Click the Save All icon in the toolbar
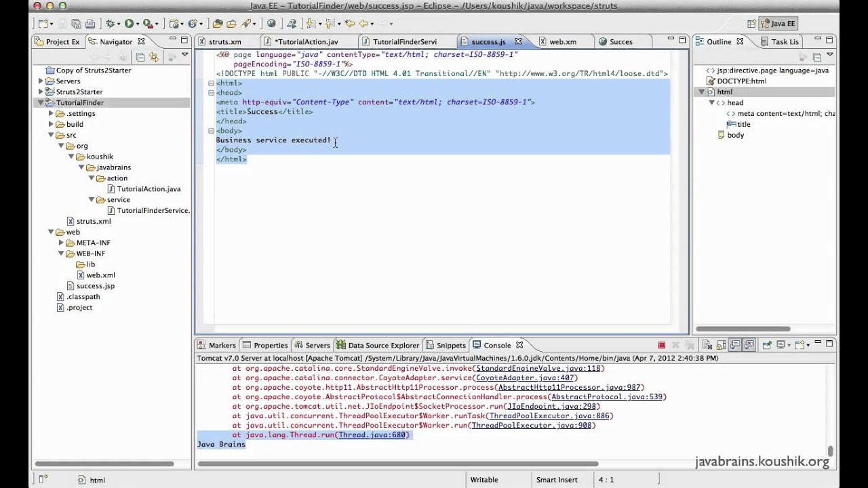The width and height of the screenshot is (868, 488). pyautogui.click(x=76, y=24)
